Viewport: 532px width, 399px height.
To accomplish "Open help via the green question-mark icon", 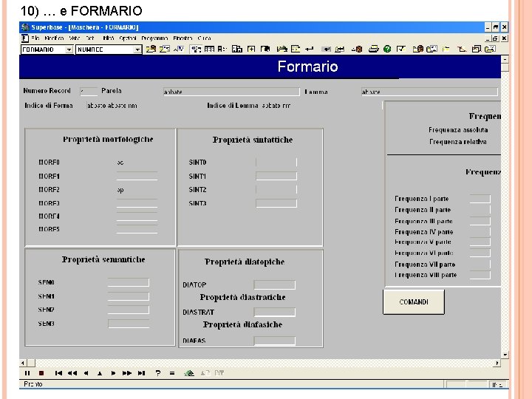I will (x=387, y=50).
